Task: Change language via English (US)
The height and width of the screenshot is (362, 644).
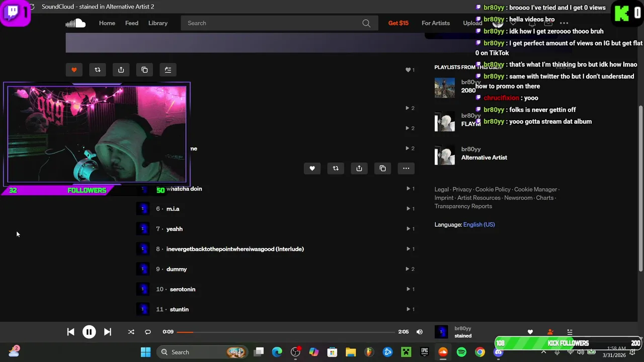Action: [479, 225]
